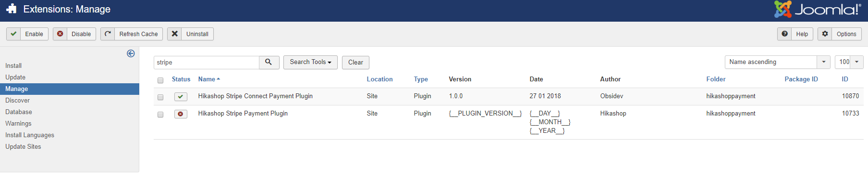The image size is (868, 181).
Task: Click the Uninstall toolbar button
Action: [191, 34]
